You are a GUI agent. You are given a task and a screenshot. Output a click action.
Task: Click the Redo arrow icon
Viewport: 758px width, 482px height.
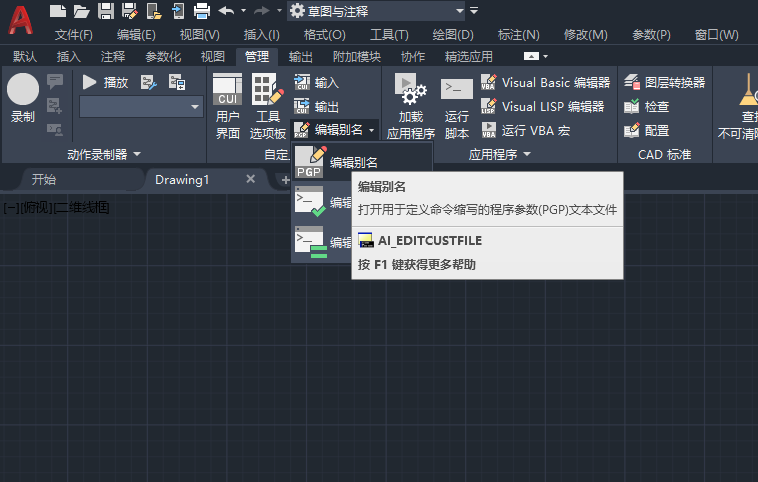click(262, 11)
